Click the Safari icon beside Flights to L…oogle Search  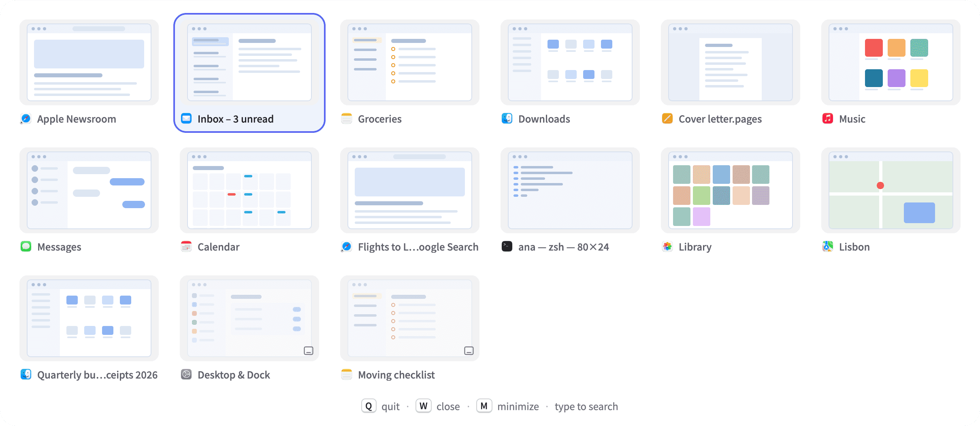[347, 247]
